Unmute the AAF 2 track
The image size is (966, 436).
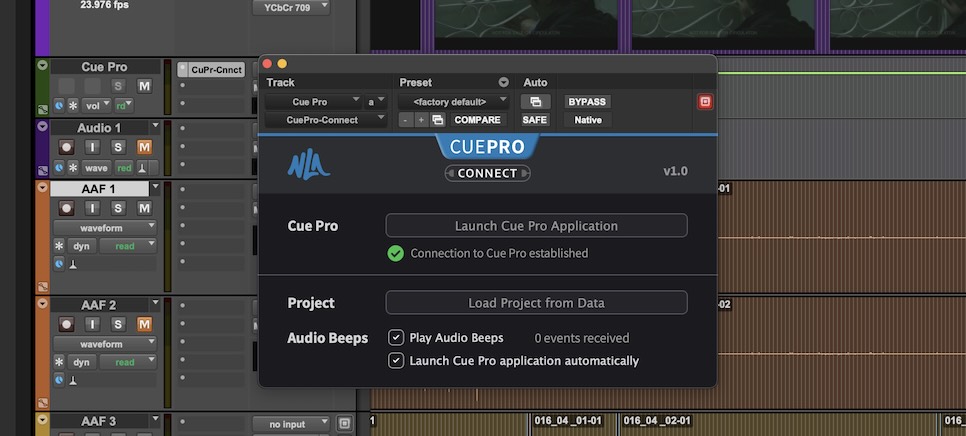[x=144, y=324]
